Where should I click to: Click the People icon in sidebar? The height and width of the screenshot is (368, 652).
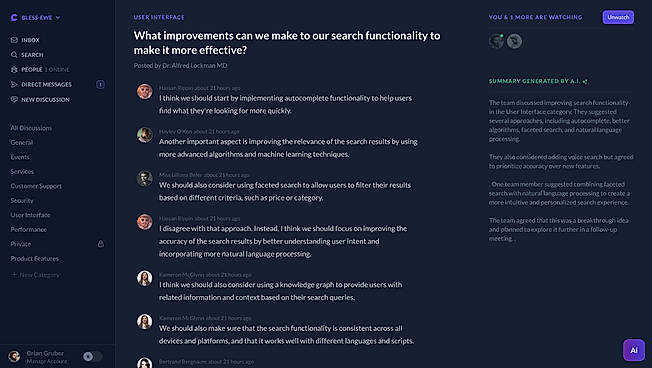14,69
